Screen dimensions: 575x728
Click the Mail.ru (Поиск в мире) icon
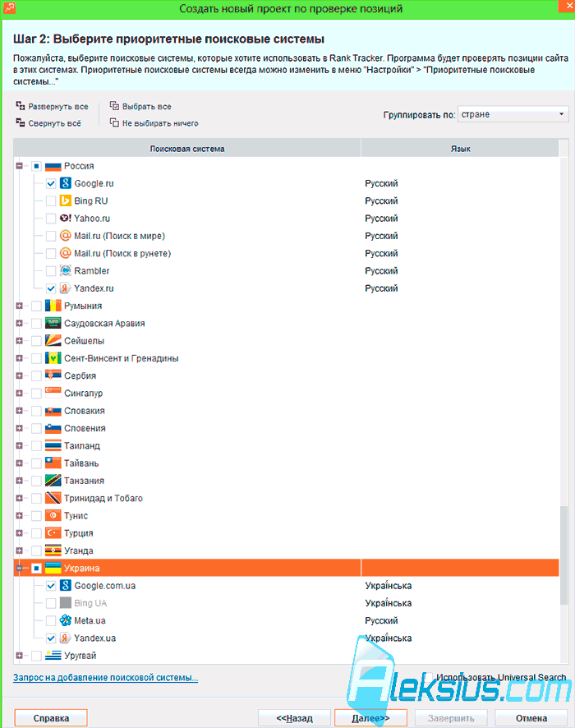(66, 236)
